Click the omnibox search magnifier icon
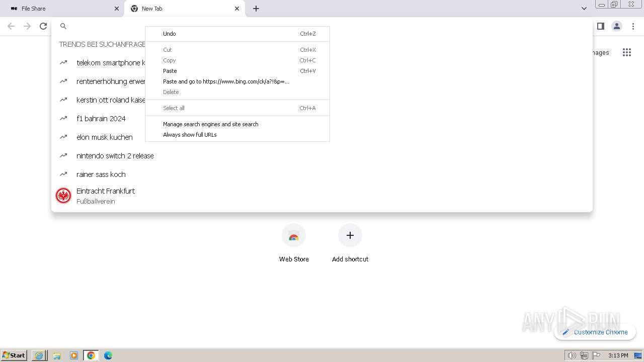644x362 pixels. pos(63,26)
